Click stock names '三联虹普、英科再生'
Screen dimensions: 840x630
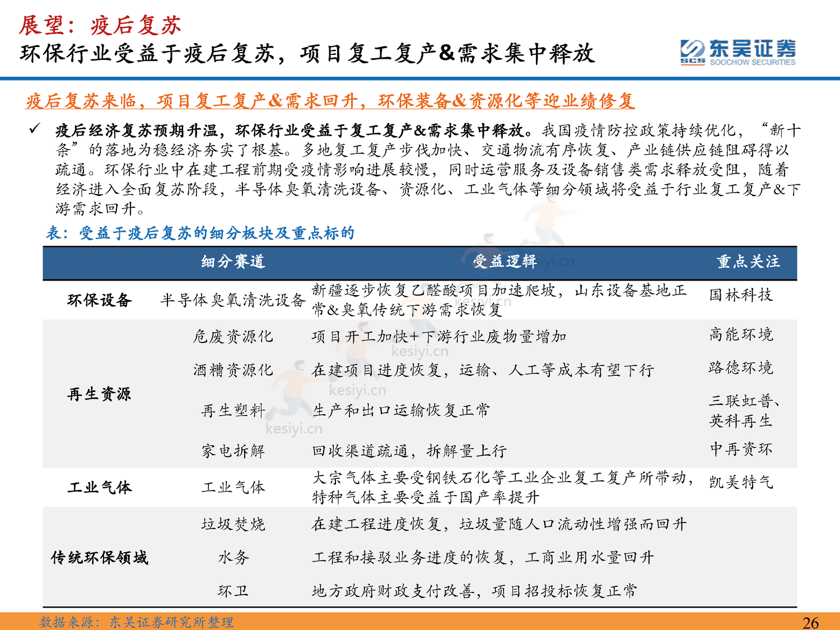[745, 410]
